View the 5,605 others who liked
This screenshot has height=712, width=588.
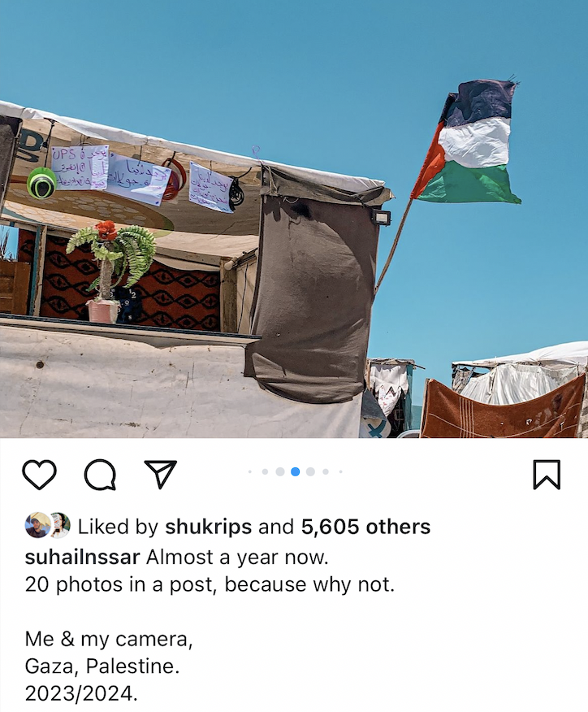click(365, 527)
